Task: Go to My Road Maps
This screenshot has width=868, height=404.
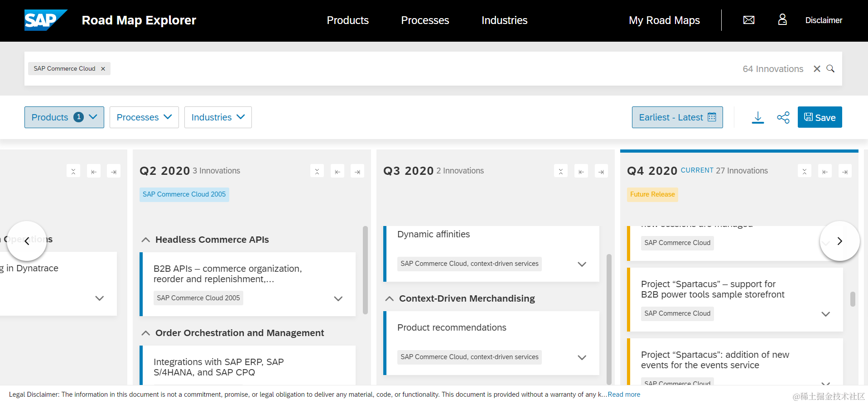Action: coord(664,20)
